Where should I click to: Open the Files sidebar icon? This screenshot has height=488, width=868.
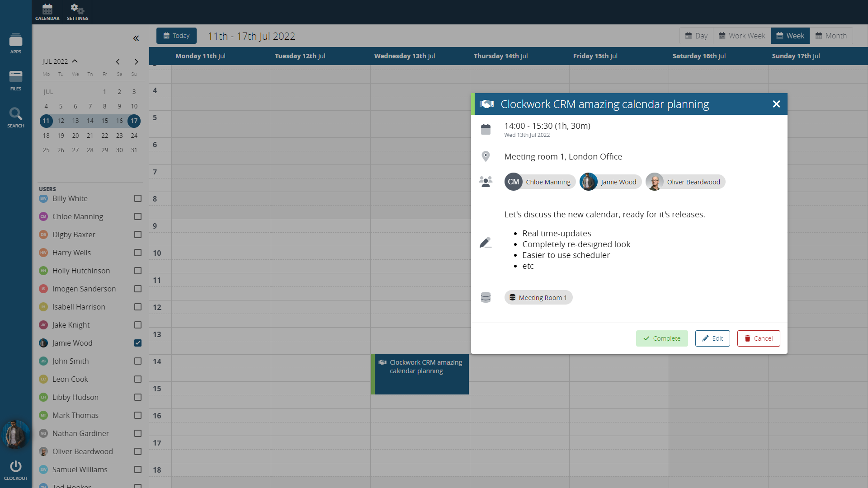[x=15, y=80]
